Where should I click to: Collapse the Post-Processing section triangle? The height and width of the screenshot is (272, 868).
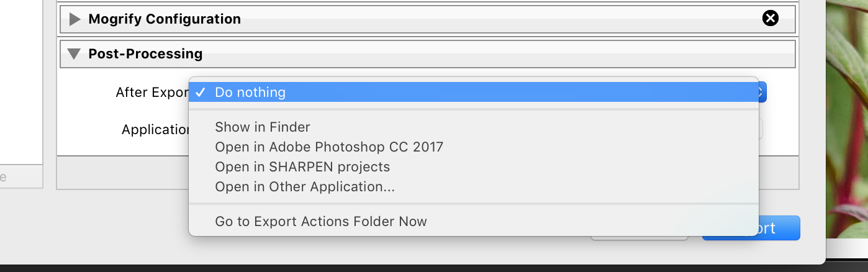coord(75,54)
